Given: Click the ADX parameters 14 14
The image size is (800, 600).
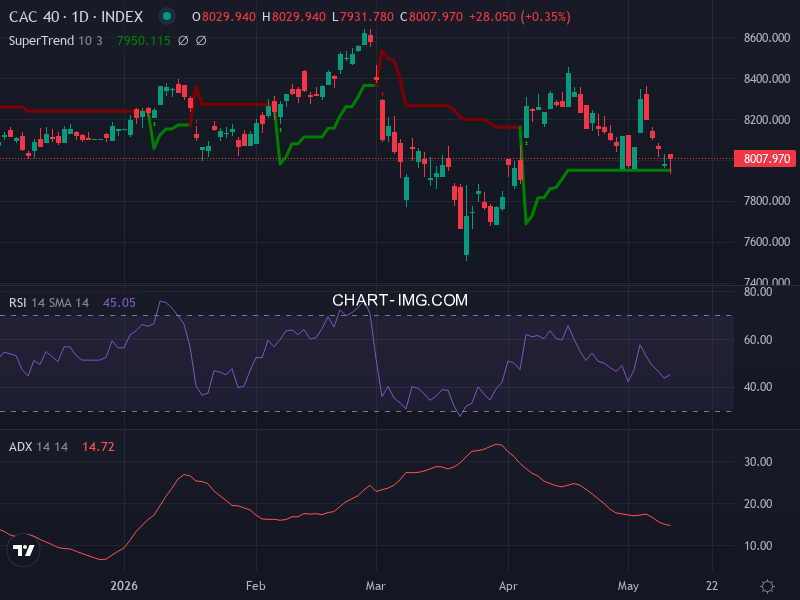Looking at the screenshot, I should click(53, 446).
